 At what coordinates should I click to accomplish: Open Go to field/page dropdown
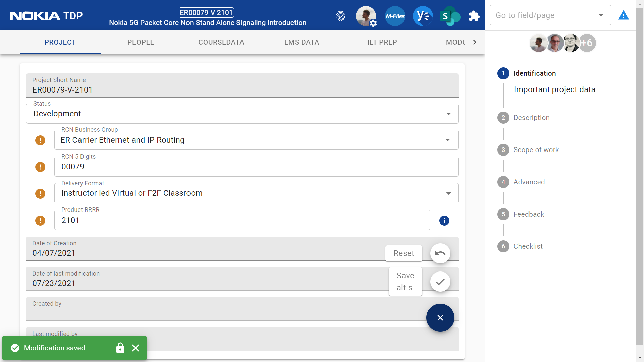[550, 15]
